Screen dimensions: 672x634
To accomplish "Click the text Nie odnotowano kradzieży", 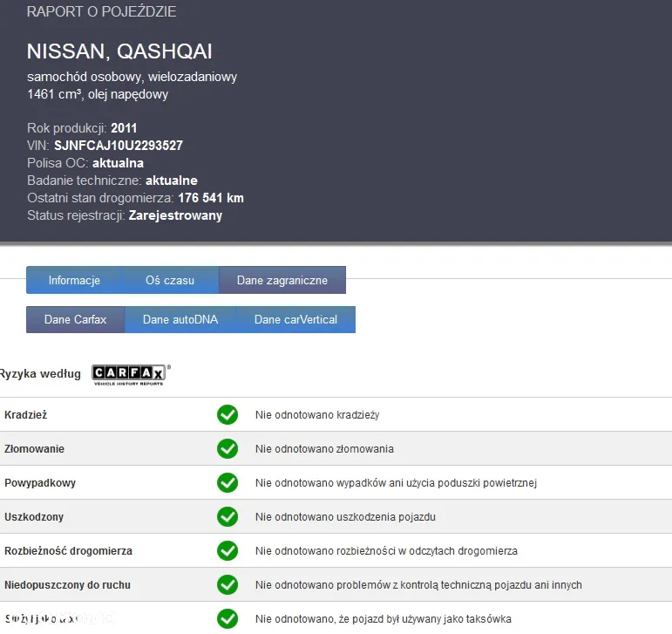I will (x=317, y=414).
